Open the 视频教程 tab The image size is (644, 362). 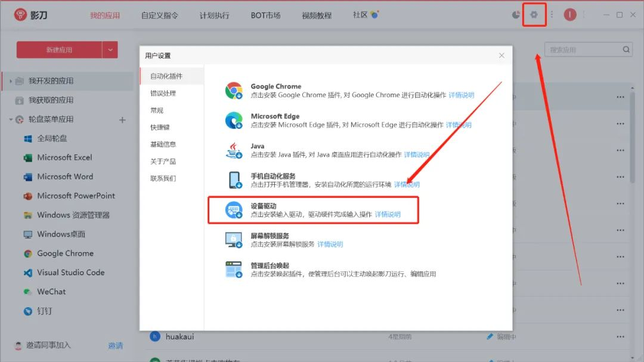coord(316,16)
